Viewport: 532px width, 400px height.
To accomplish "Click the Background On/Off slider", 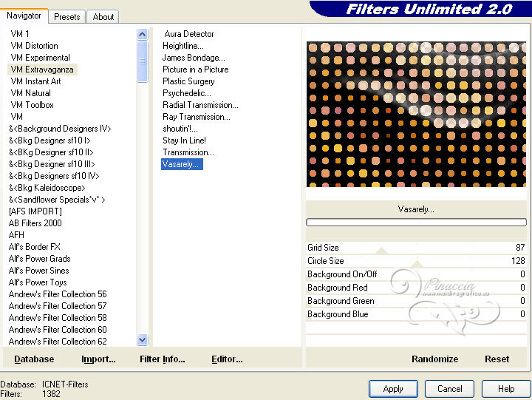I will point(416,274).
